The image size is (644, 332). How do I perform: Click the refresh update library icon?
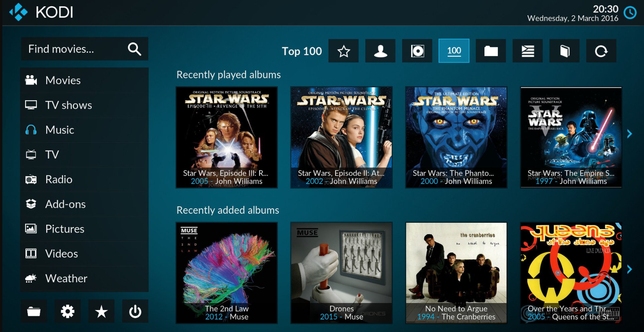tap(601, 51)
